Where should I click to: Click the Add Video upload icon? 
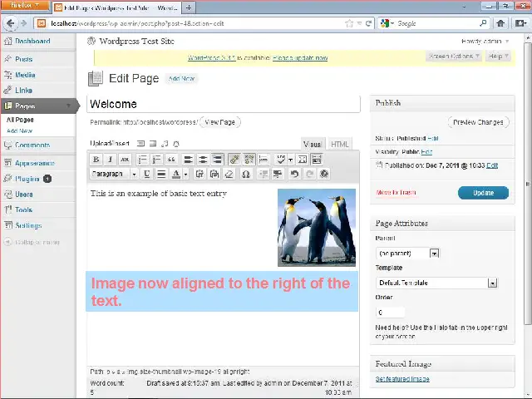click(153, 144)
